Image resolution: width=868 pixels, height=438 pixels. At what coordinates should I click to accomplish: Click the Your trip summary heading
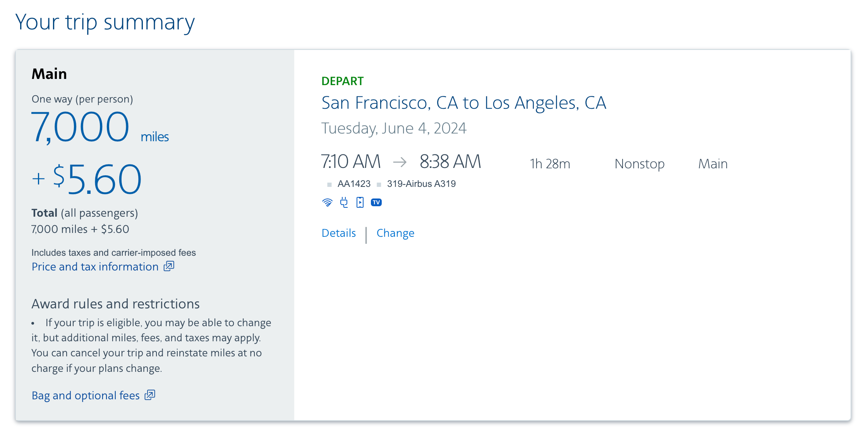coord(105,22)
